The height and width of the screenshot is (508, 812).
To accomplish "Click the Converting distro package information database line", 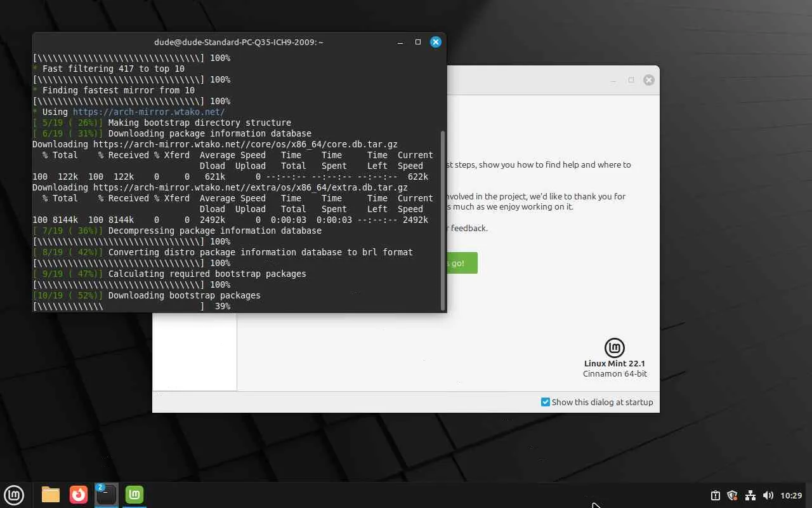I will 223,252.
